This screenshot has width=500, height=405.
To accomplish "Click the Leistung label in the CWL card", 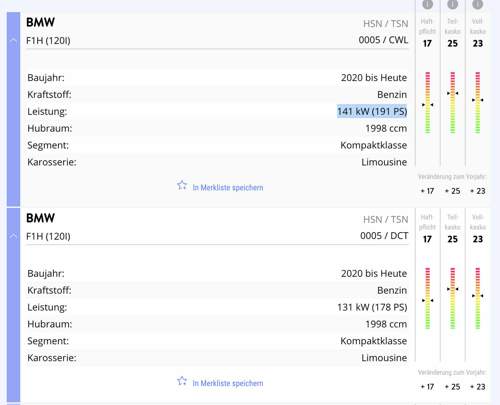I will point(47,112).
